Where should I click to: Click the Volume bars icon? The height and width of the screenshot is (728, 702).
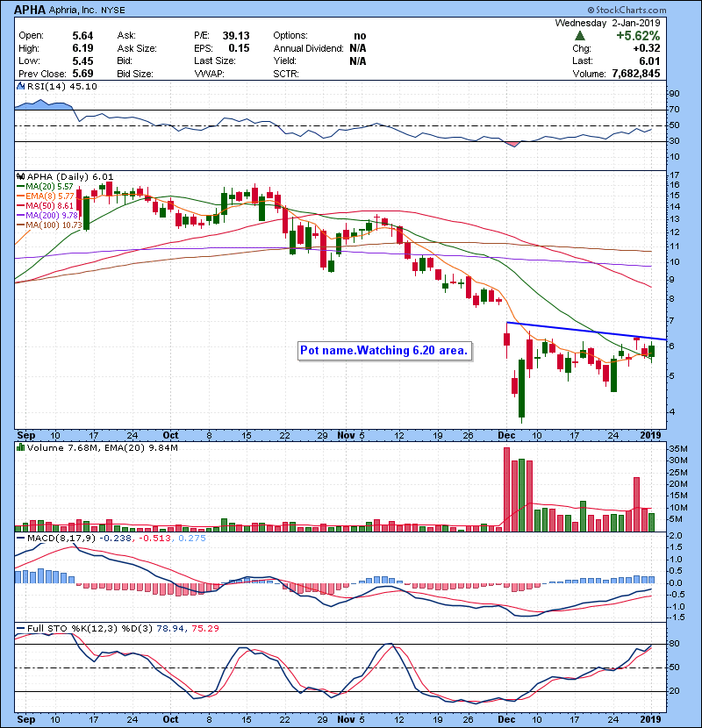click(x=20, y=447)
